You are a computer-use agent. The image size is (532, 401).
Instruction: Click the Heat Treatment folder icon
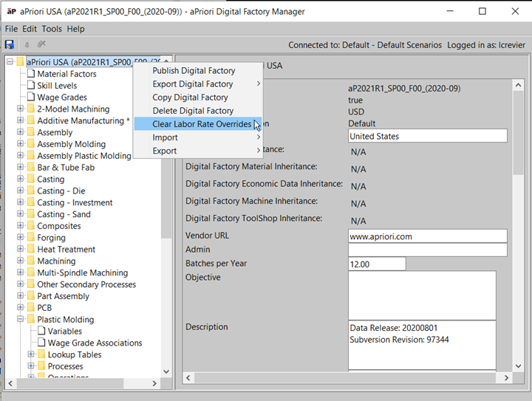pos(31,249)
